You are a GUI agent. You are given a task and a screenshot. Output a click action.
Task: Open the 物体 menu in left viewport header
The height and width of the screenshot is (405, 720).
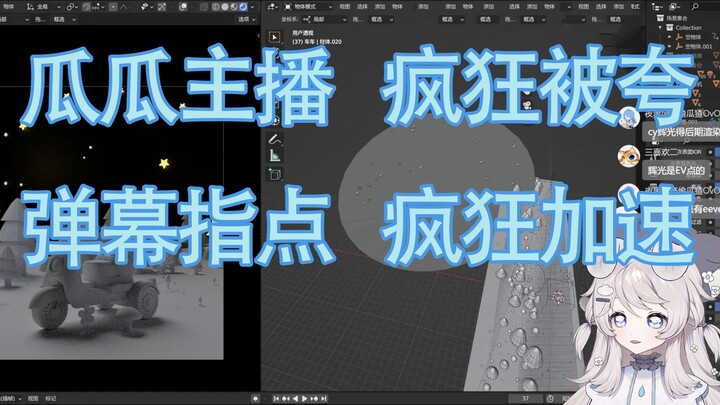8,7
